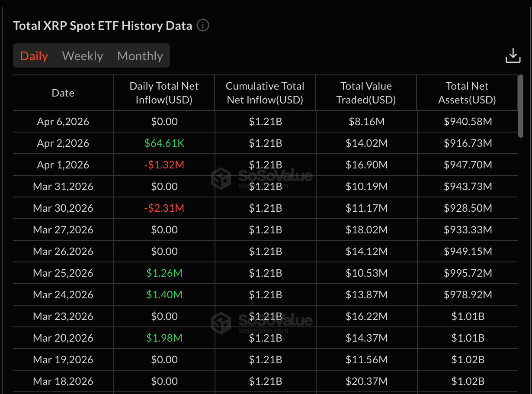Select the Apr 6,2026 date cell

tap(63, 122)
